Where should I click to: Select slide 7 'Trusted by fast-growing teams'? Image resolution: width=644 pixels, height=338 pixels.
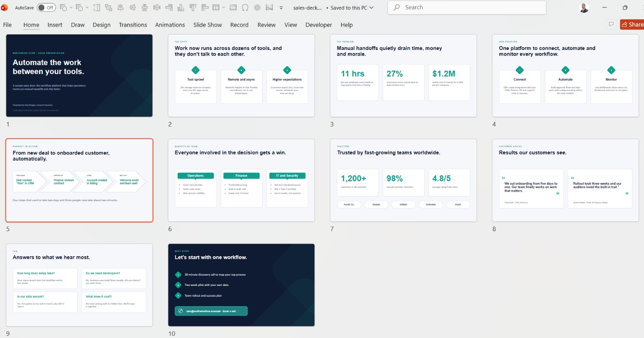[x=403, y=180]
